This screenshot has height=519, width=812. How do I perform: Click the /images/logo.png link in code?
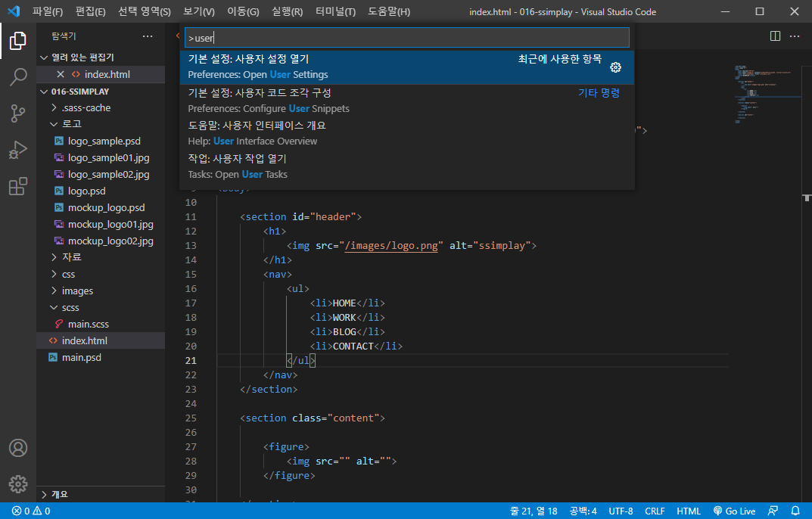pyautogui.click(x=391, y=246)
